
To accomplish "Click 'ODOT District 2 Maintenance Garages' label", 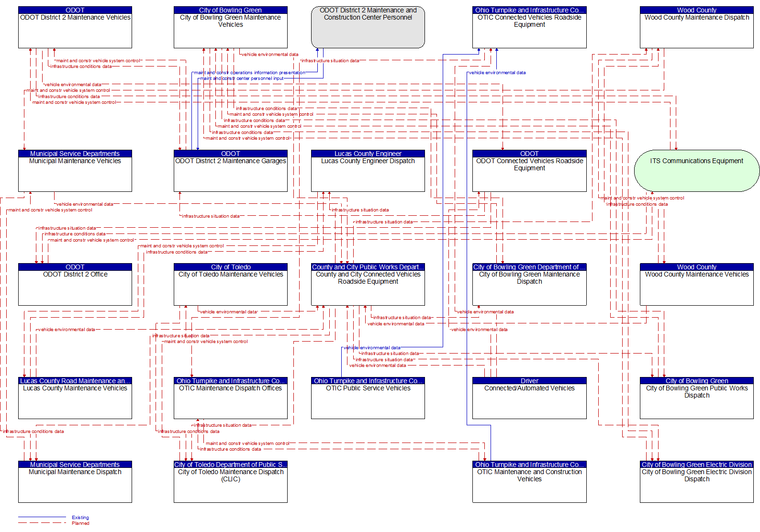I will 231,161.
